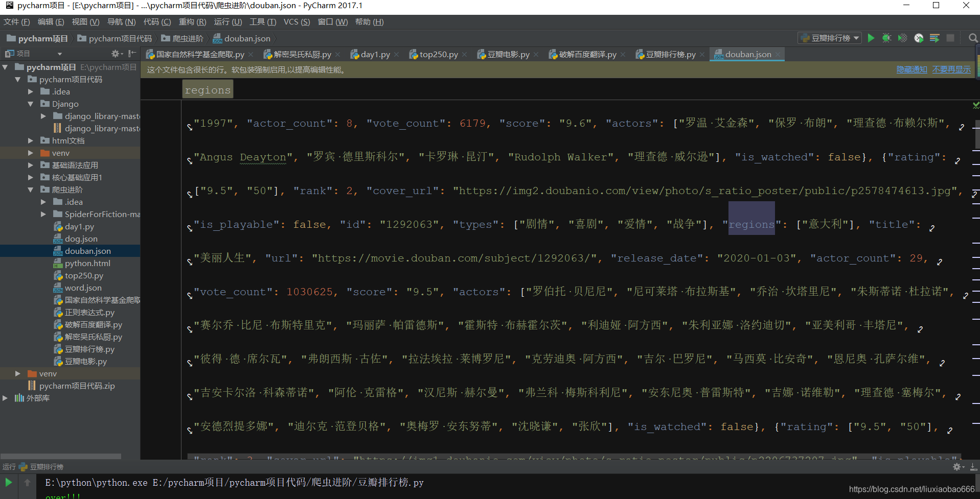
Task: Select douban.json in the project tree
Action: pos(87,251)
